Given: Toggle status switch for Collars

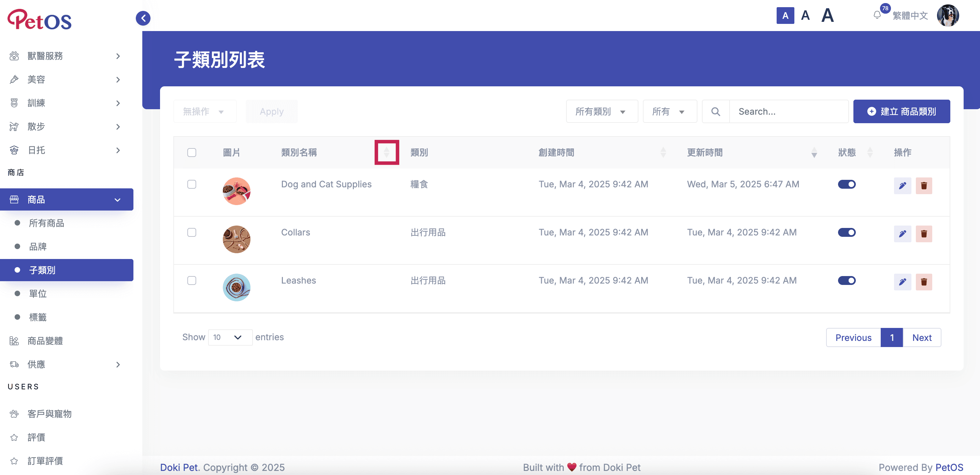Looking at the screenshot, I should 847,232.
